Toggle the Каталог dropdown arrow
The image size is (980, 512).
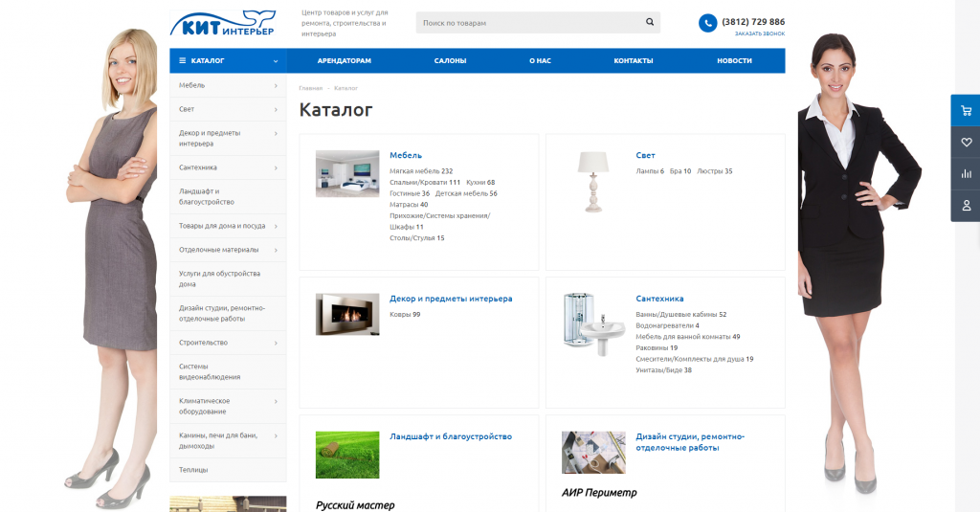276,61
